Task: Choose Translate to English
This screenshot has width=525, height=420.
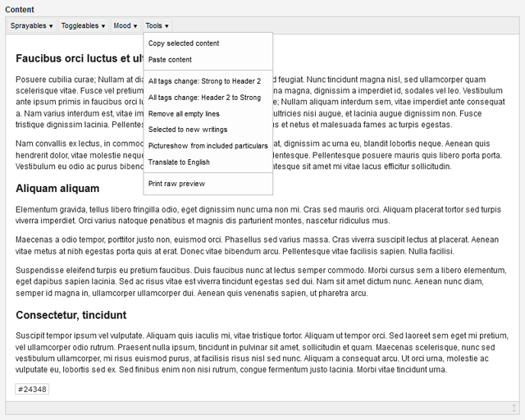Action: [208, 162]
